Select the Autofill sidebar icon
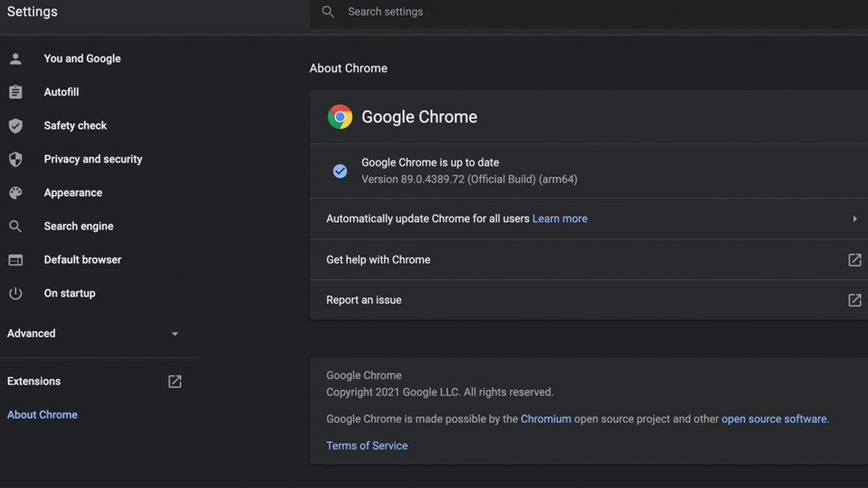 [16, 92]
